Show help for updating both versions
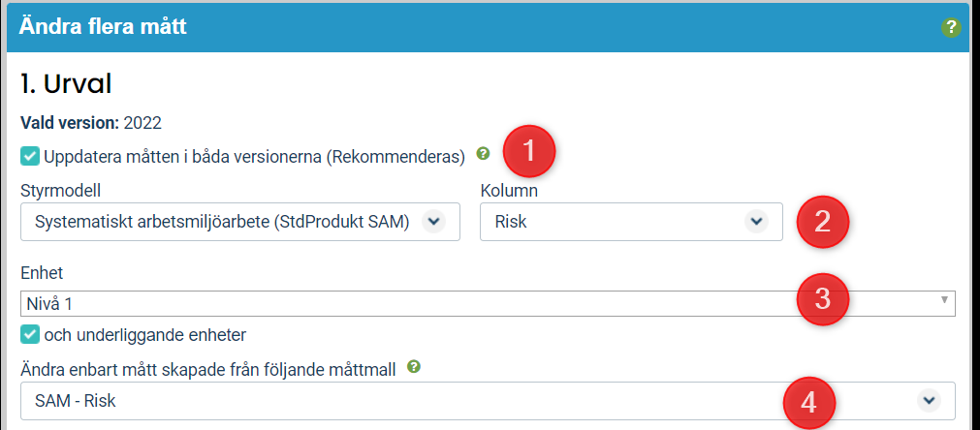Viewport: 980px width, 430px height. click(x=482, y=152)
